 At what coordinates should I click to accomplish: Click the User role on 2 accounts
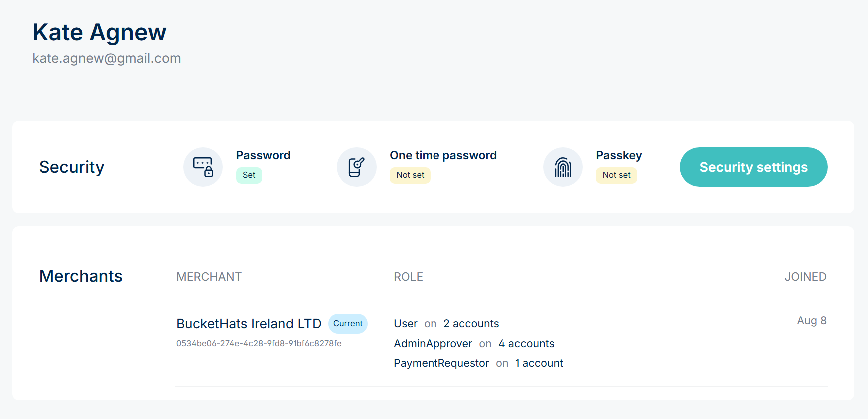click(446, 324)
